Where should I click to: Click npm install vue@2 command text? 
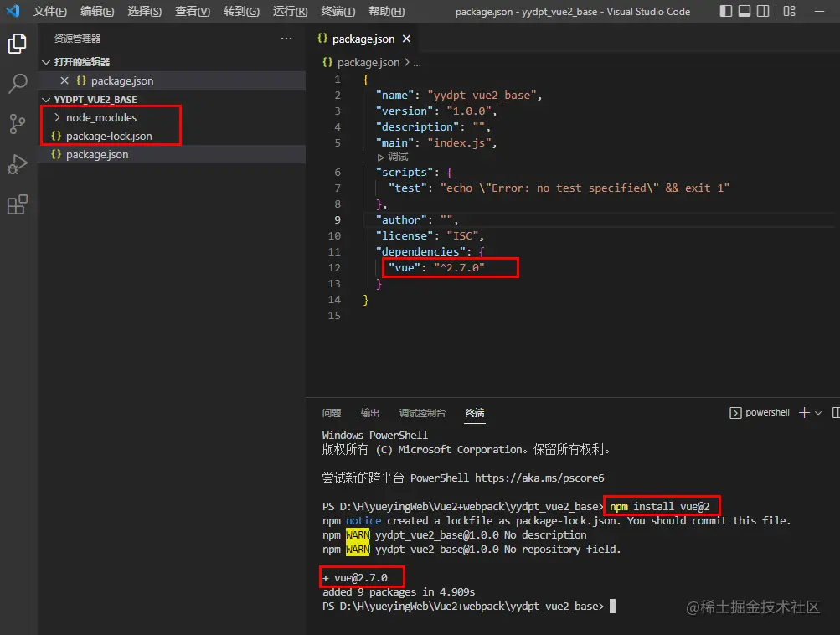click(x=659, y=506)
